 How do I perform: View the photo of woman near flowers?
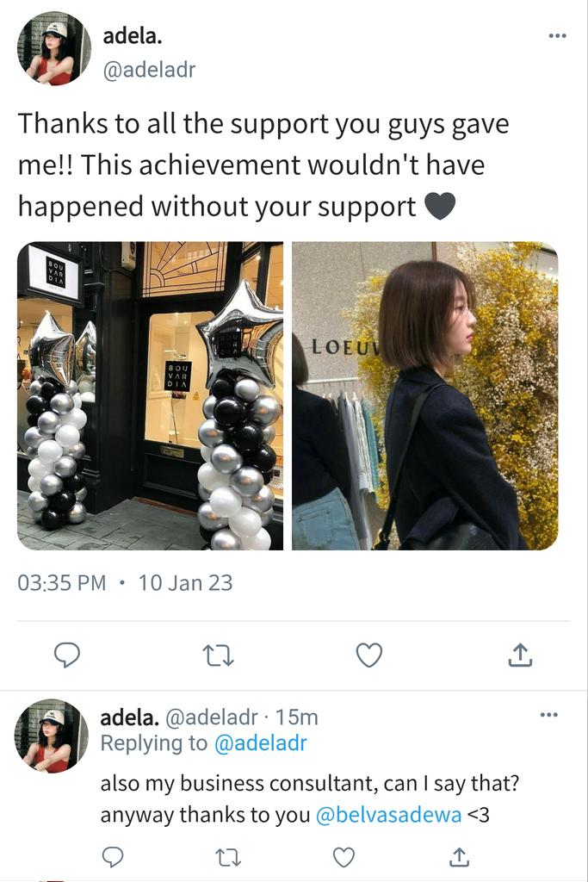pos(425,396)
